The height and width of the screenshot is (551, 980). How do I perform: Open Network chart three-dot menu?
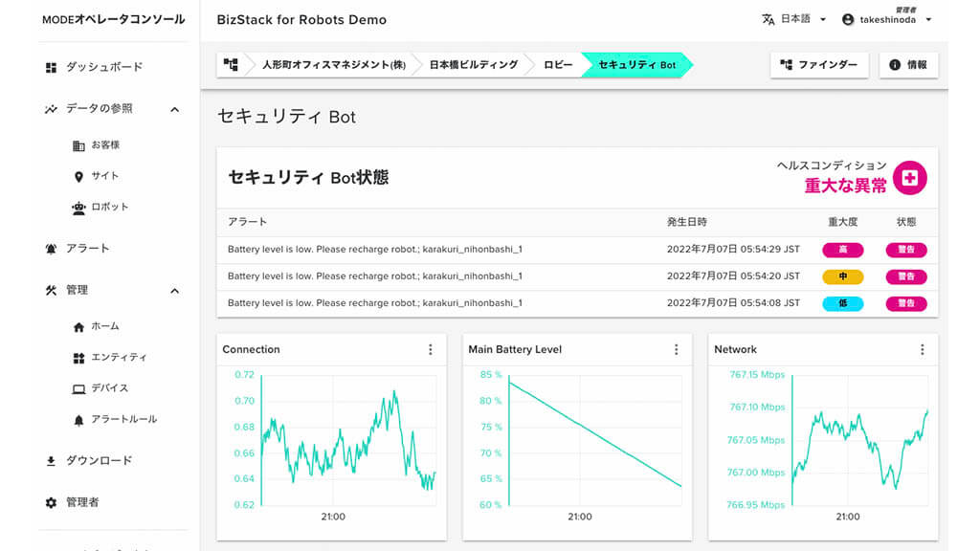click(x=922, y=350)
